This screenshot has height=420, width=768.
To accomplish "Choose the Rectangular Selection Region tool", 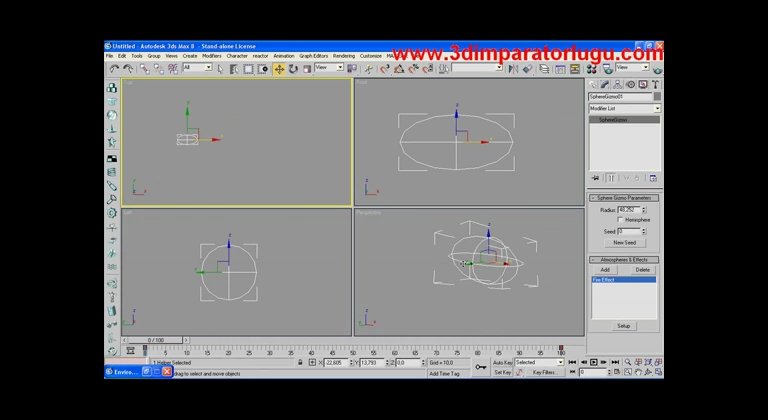I will pyautogui.click(x=248, y=69).
